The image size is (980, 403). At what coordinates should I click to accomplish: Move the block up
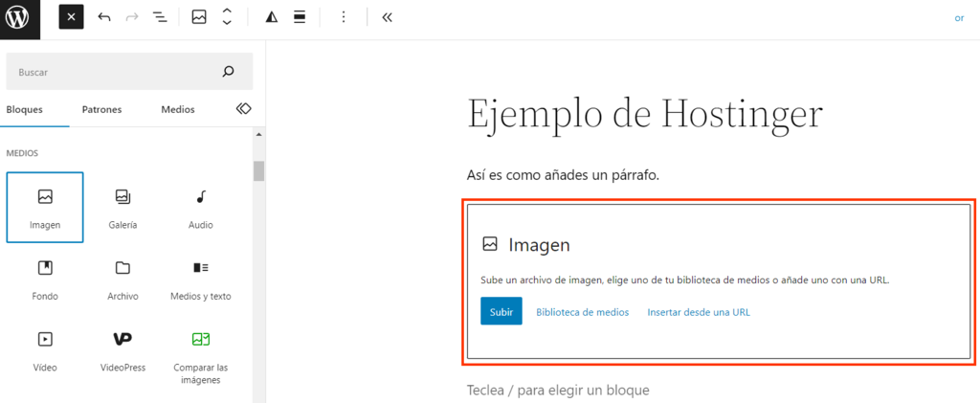[227, 11]
